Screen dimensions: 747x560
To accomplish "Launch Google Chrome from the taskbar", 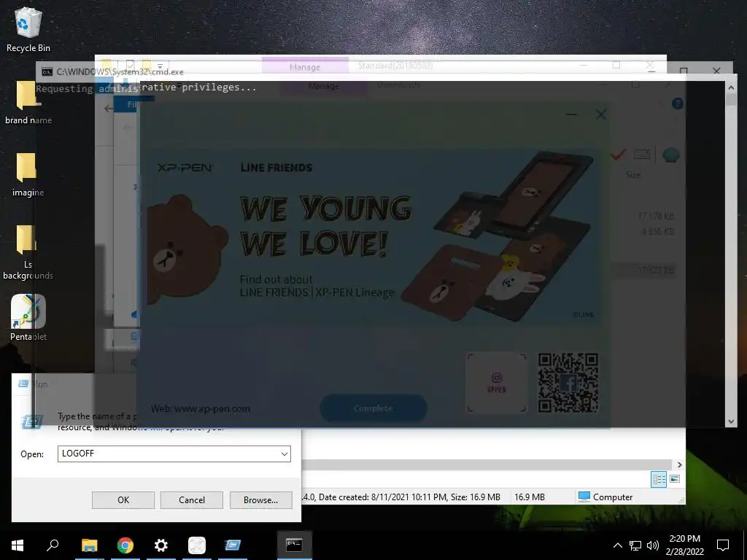I will pos(125,545).
